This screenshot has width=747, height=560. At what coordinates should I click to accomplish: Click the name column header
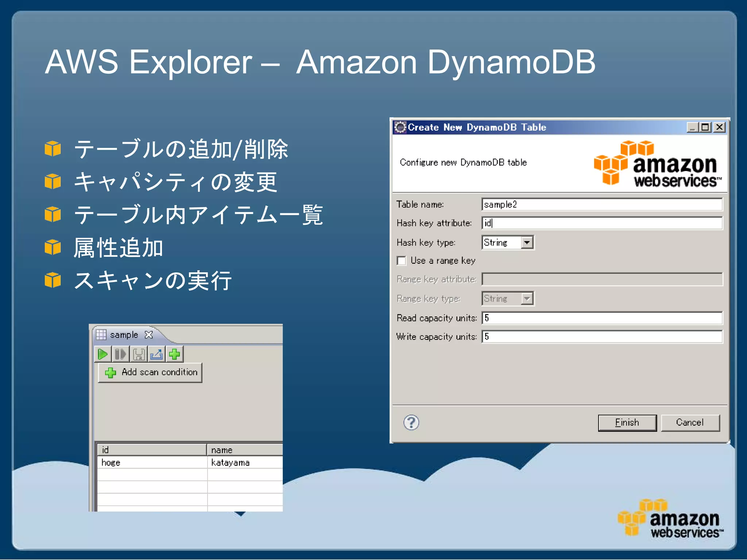coord(245,450)
